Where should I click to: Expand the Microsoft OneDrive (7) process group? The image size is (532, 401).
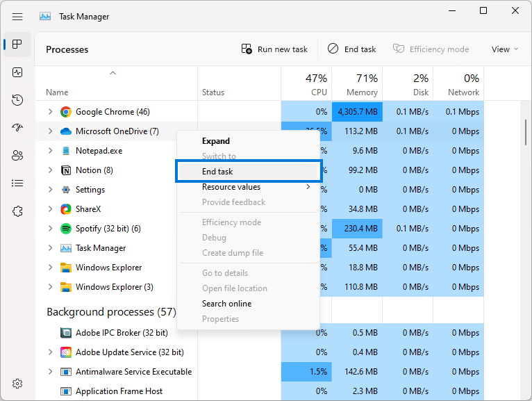pos(50,131)
